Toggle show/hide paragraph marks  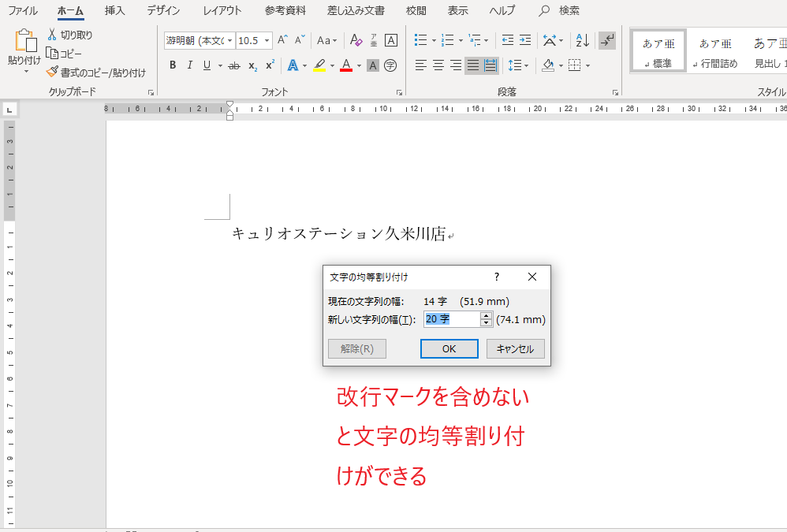(x=607, y=40)
